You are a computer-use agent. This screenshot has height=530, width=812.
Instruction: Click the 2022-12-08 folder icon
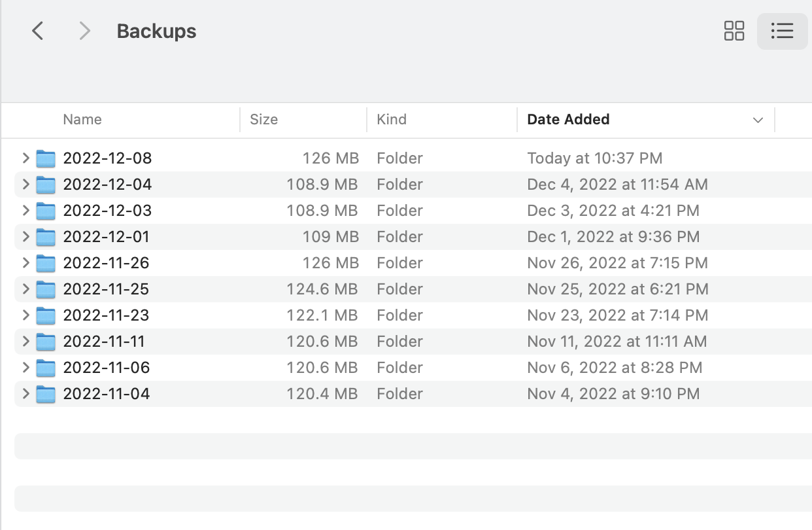pos(46,158)
